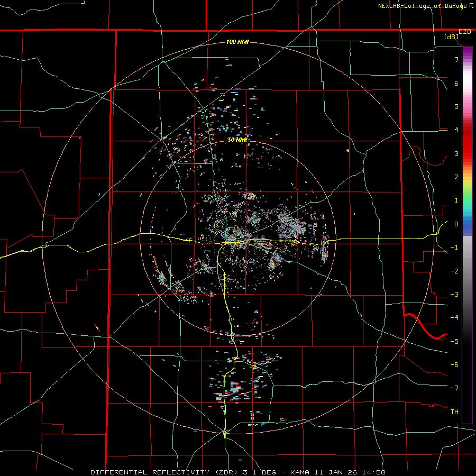
Task: Click the 2 value on the color scale
Action: point(456,177)
